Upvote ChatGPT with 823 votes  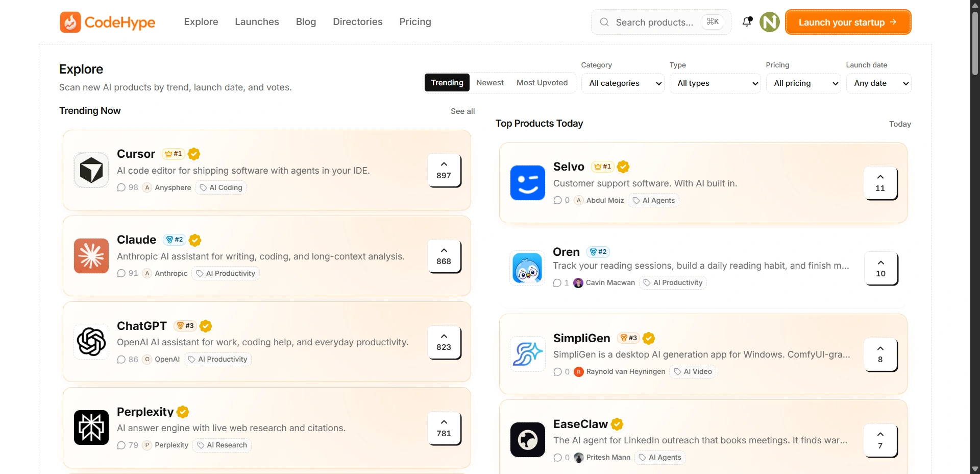tap(444, 342)
